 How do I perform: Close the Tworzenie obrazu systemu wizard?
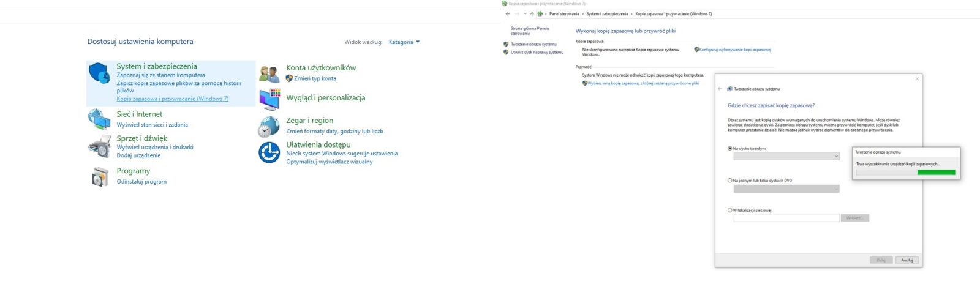tap(917, 78)
